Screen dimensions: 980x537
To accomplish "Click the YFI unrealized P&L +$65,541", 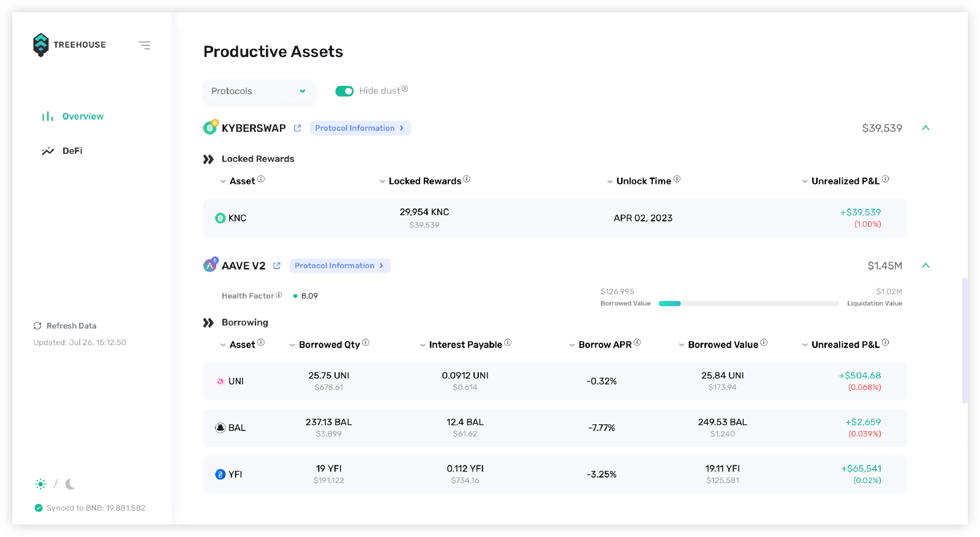I will (861, 469).
